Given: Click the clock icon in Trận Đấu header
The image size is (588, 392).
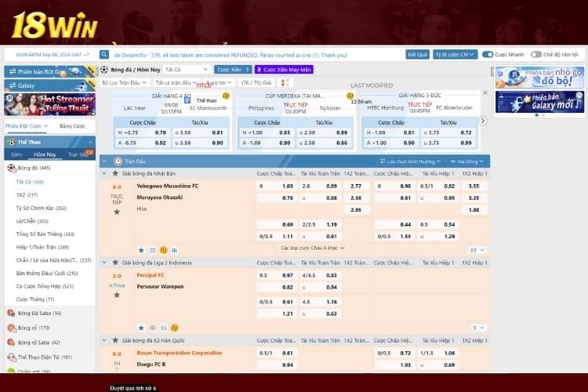Looking at the screenshot, I should (x=118, y=162).
